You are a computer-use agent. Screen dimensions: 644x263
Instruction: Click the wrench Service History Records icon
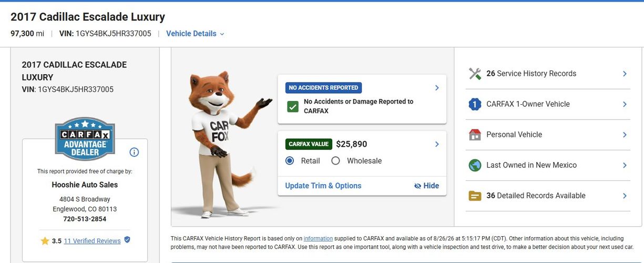475,74
